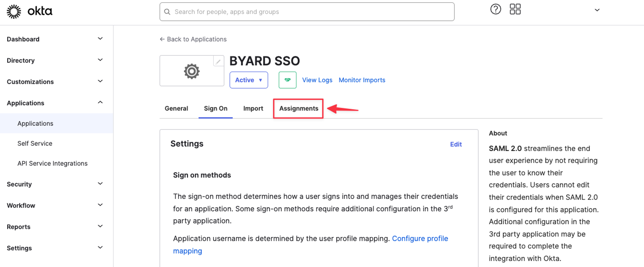Expand the account menu chevron
This screenshot has height=267, width=644.
[x=597, y=10]
